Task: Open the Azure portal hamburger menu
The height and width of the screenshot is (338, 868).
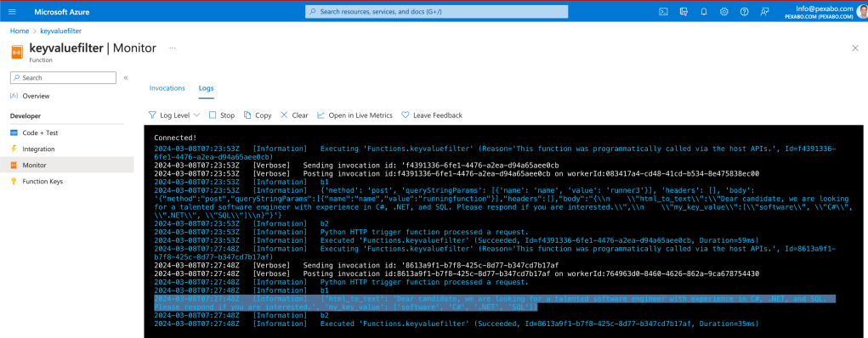Action: coord(12,12)
